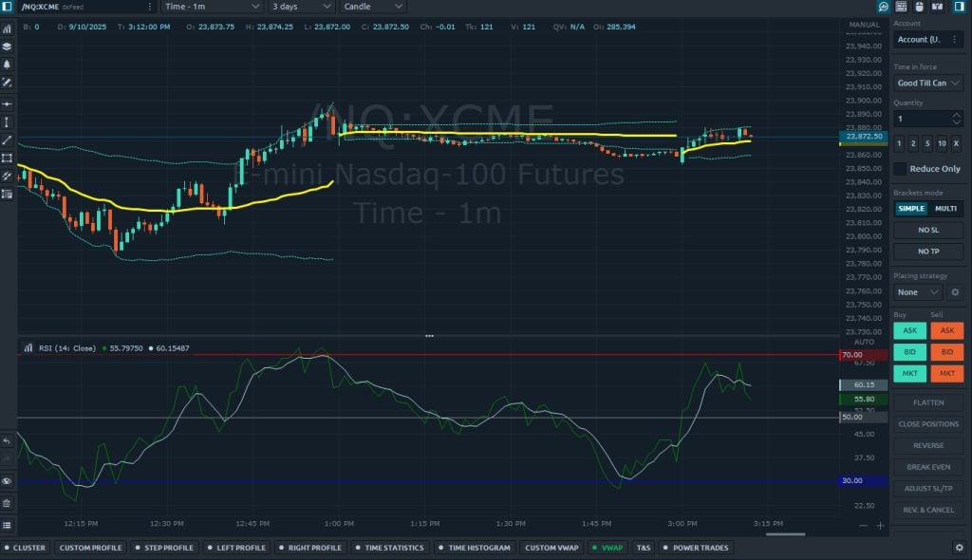972x560 pixels.
Task: Switch Brackets mode to MULTI
Action: [945, 208]
